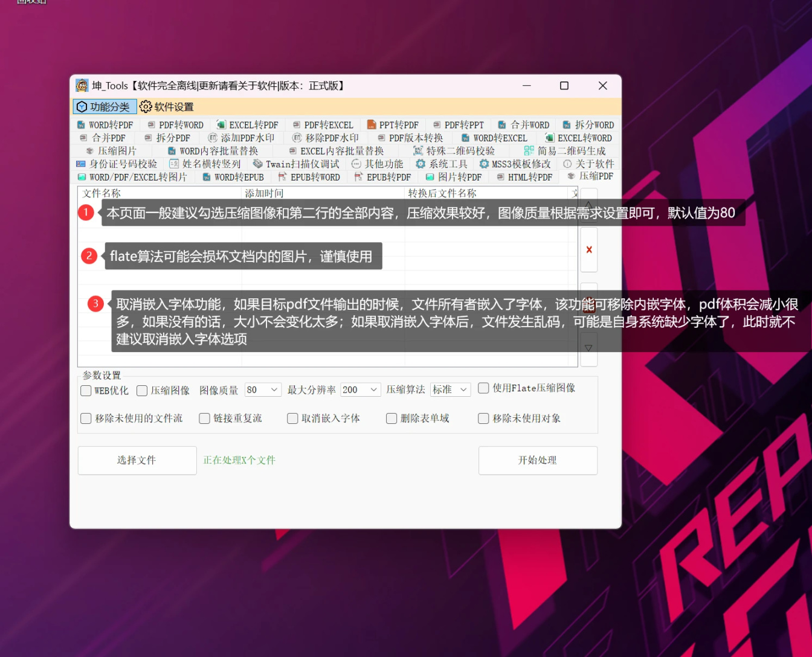Select the 系统工具 gear icon

(420, 164)
